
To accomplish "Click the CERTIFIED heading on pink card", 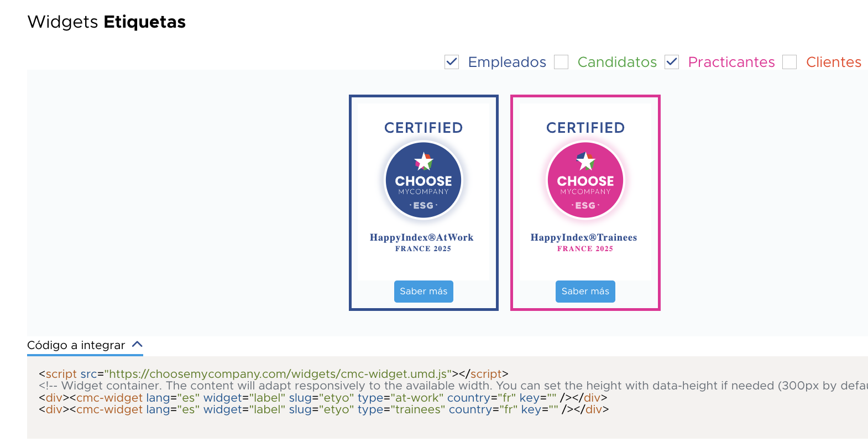I will 585,128.
